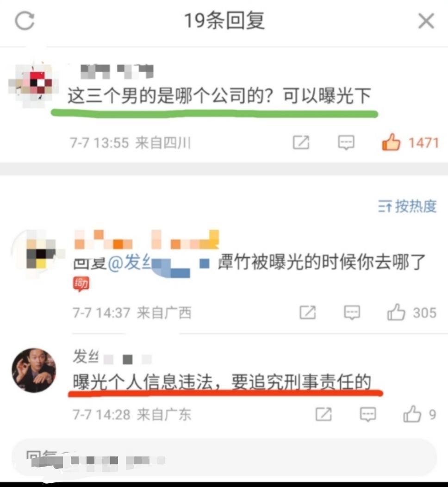
Task: Close the replies panel
Action: [426, 21]
